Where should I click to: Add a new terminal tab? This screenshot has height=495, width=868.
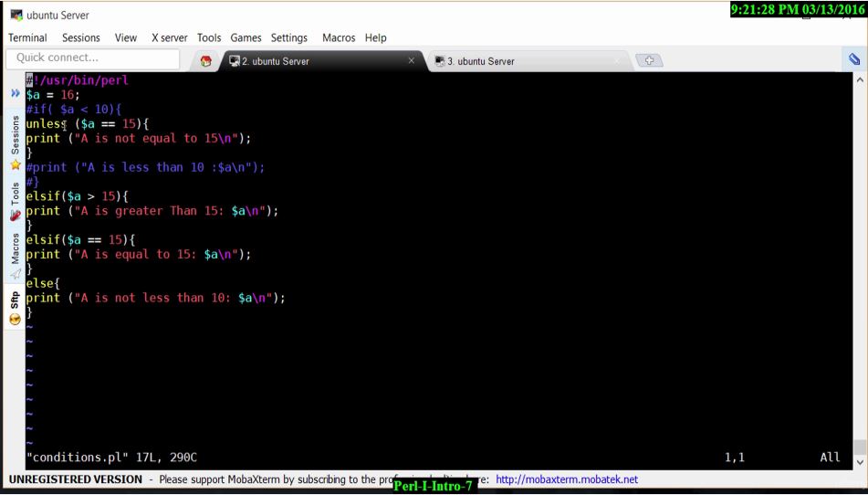pos(649,60)
